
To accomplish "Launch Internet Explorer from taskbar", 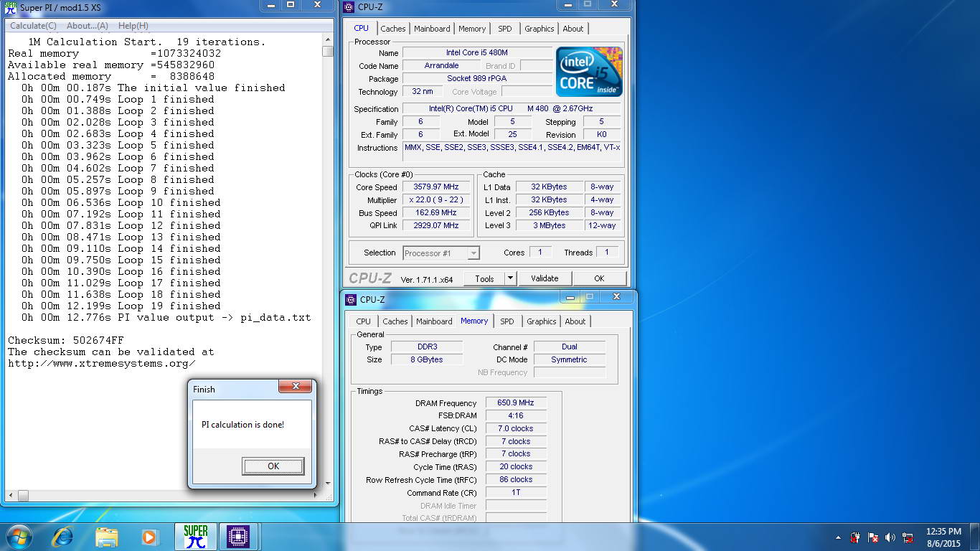I will [63, 536].
